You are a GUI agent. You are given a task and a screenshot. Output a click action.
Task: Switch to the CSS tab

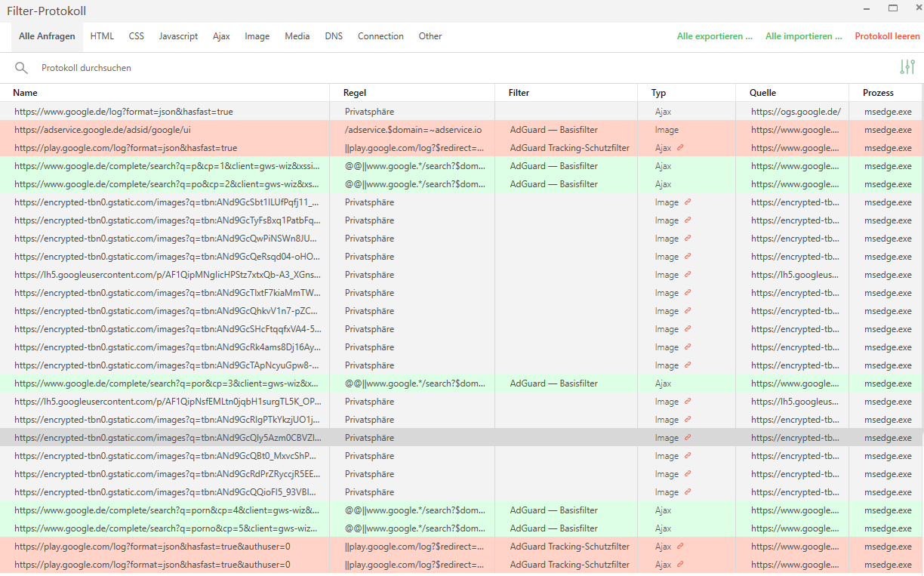pos(137,36)
